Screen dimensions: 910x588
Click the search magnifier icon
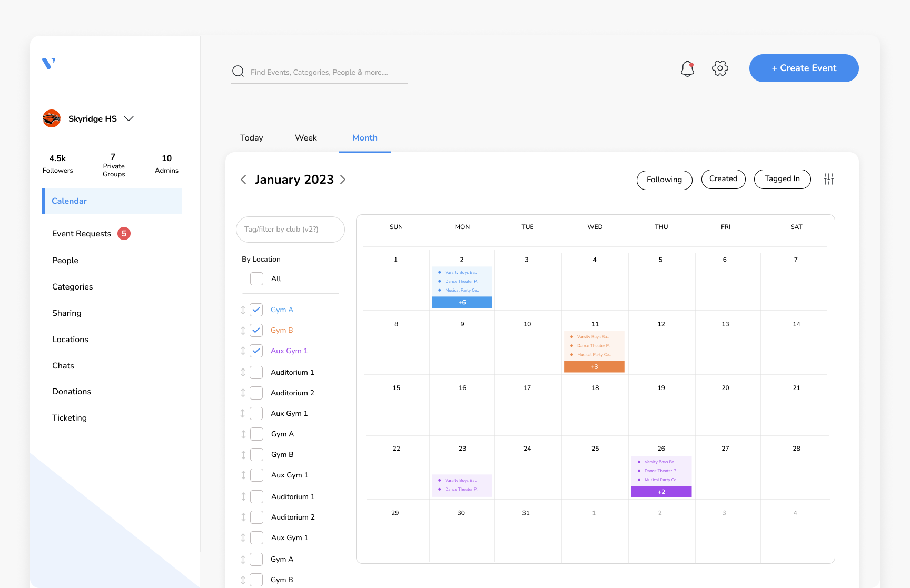pos(238,72)
